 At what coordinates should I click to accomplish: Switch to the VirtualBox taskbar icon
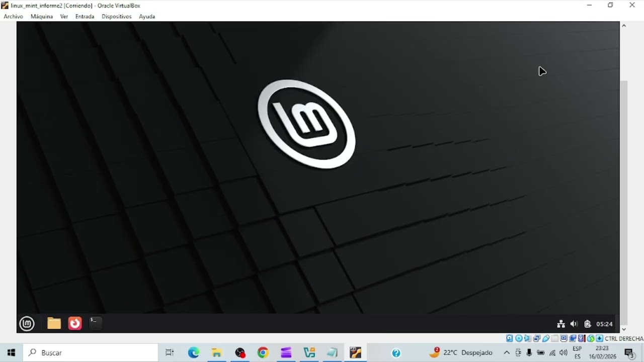[356, 353]
